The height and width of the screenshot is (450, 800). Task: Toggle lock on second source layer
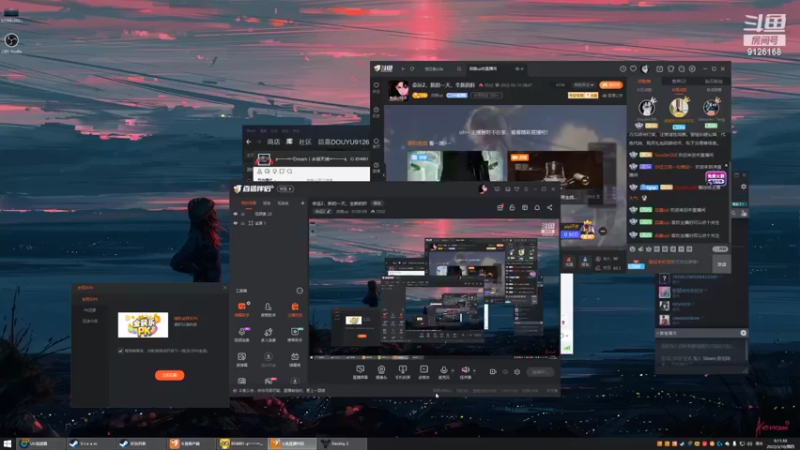(x=243, y=223)
